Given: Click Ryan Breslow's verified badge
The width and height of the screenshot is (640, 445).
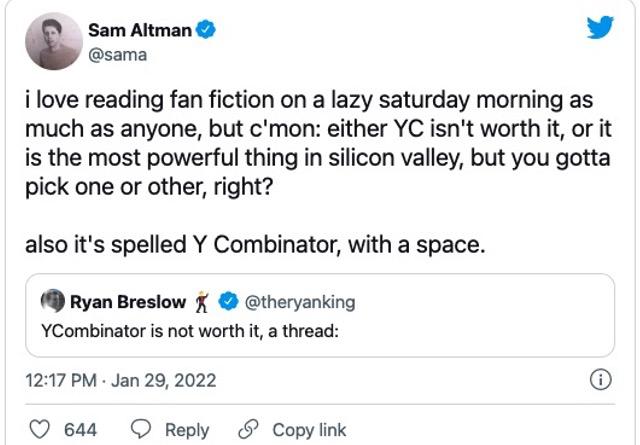Looking at the screenshot, I should 226,301.
